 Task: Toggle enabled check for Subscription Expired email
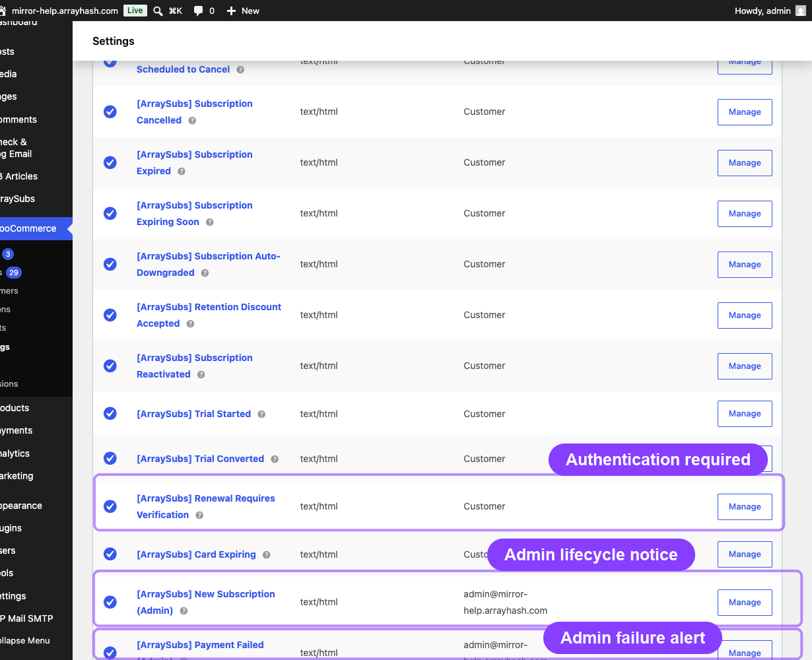click(110, 162)
